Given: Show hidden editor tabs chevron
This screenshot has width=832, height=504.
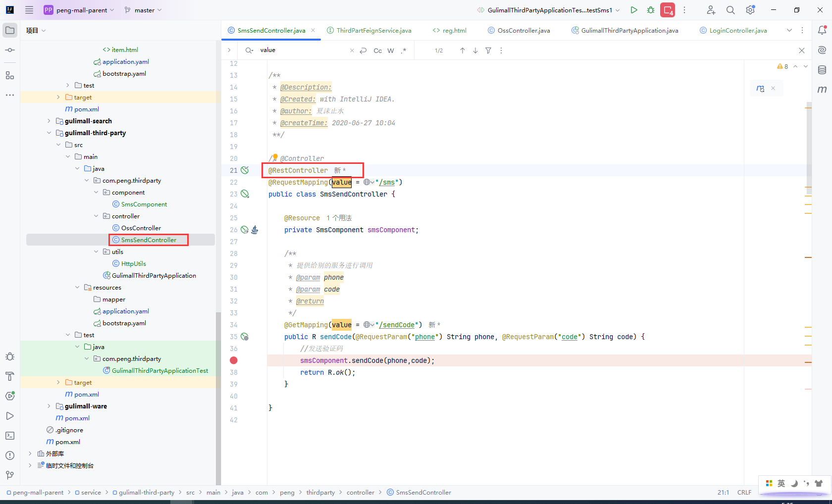Looking at the screenshot, I should point(789,30).
